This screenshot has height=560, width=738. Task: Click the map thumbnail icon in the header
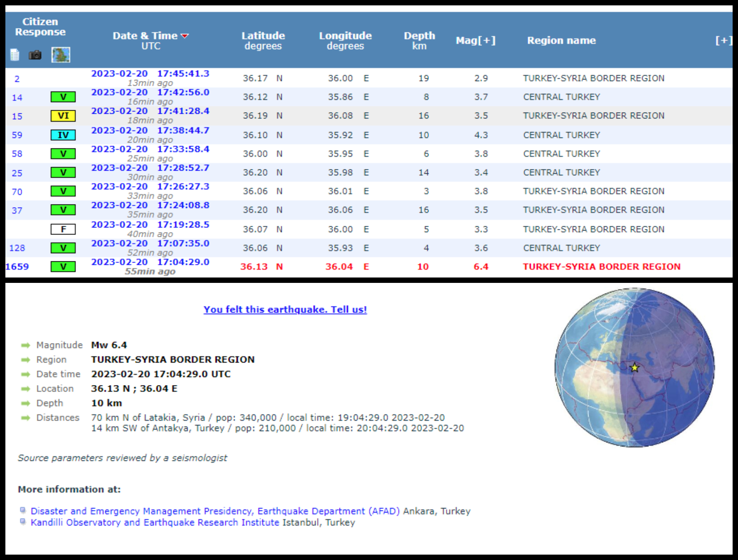(61, 55)
